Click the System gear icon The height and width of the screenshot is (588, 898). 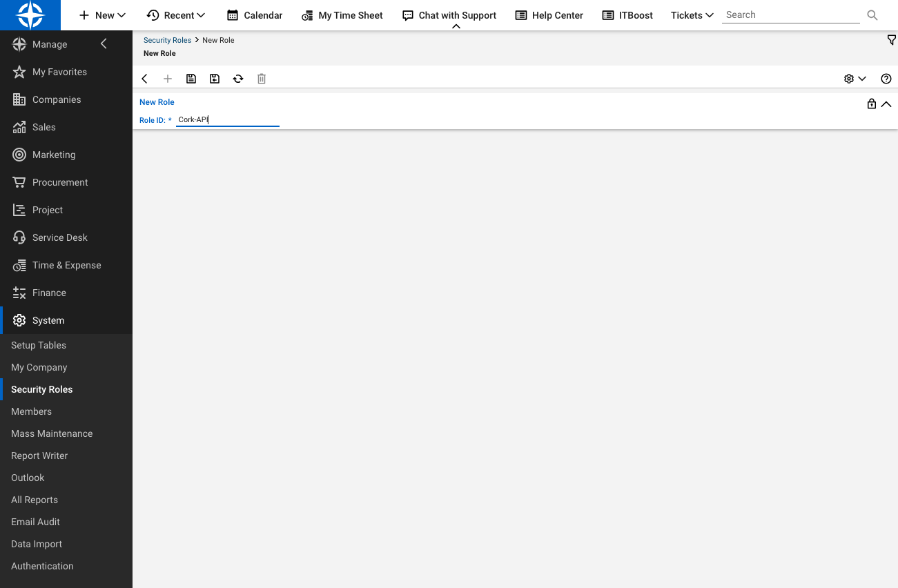19,320
